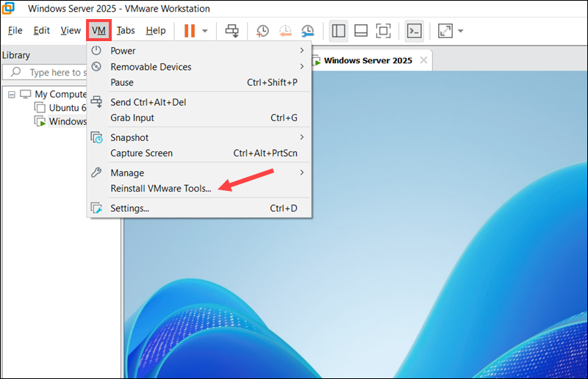Viewport: 588px width, 379px height.
Task: Click the stretch guest display icon
Action: [x=445, y=31]
